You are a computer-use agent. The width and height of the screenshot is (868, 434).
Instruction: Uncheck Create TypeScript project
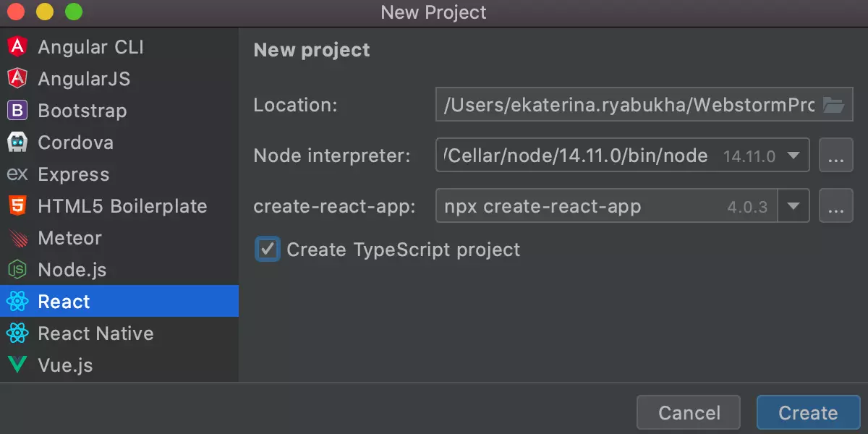point(268,250)
